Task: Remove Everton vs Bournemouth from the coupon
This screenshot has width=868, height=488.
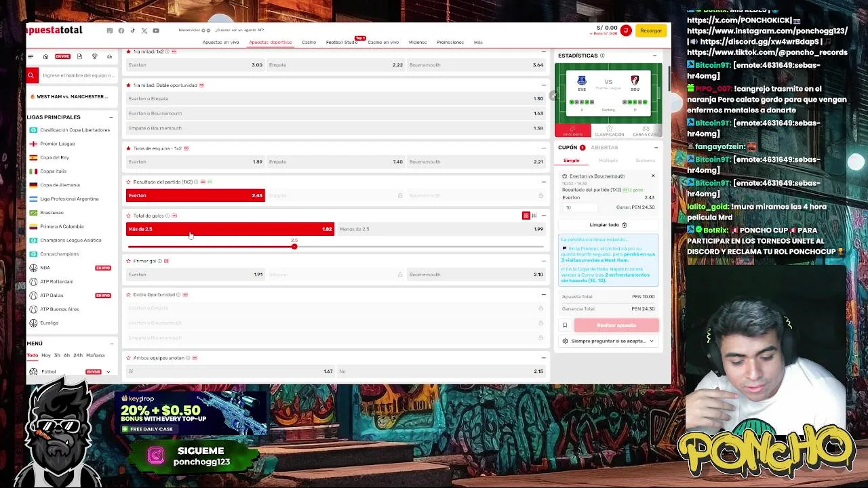Action: point(653,176)
